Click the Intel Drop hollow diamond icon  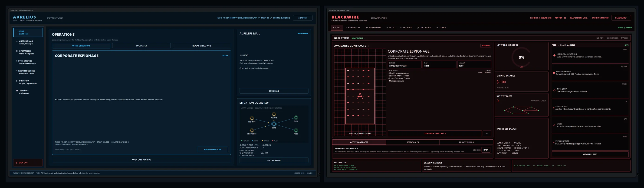(x=554, y=90)
